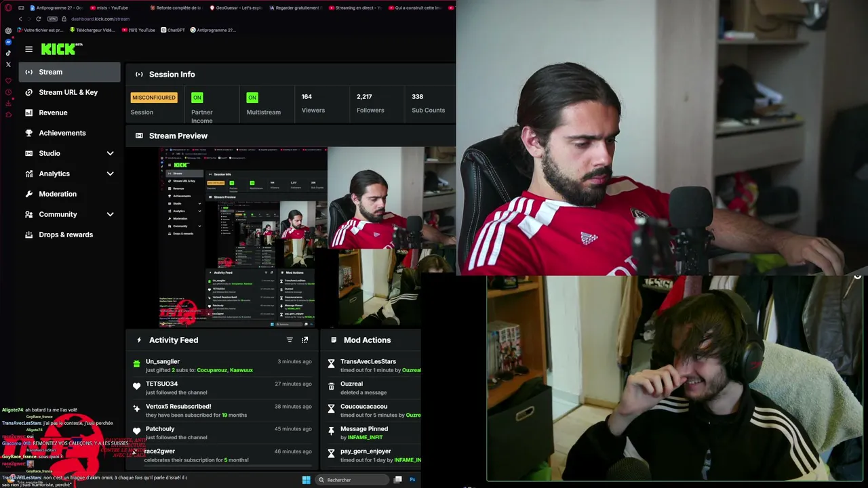Open the ChatGPT bookmark
This screenshot has width=868, height=488.
coord(173,30)
